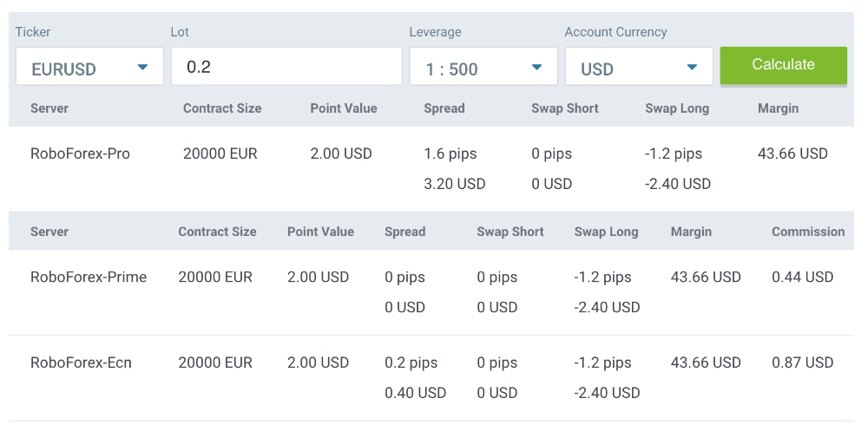868x431 pixels.
Task: Select RoboForex-Pro swap long -1.2 pips
Action: (x=674, y=153)
